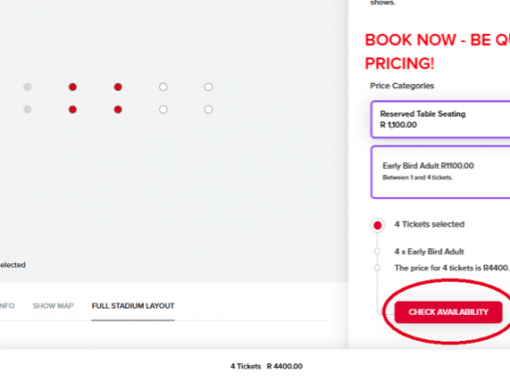Click the unavailable grey seat in top row
This screenshot has width=510, height=382.
pyautogui.click(x=27, y=87)
